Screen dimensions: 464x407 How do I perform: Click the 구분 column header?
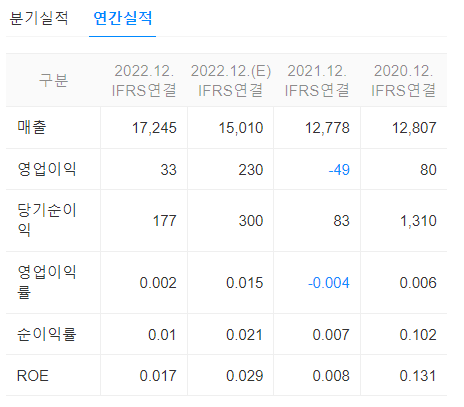pyautogui.click(x=53, y=80)
